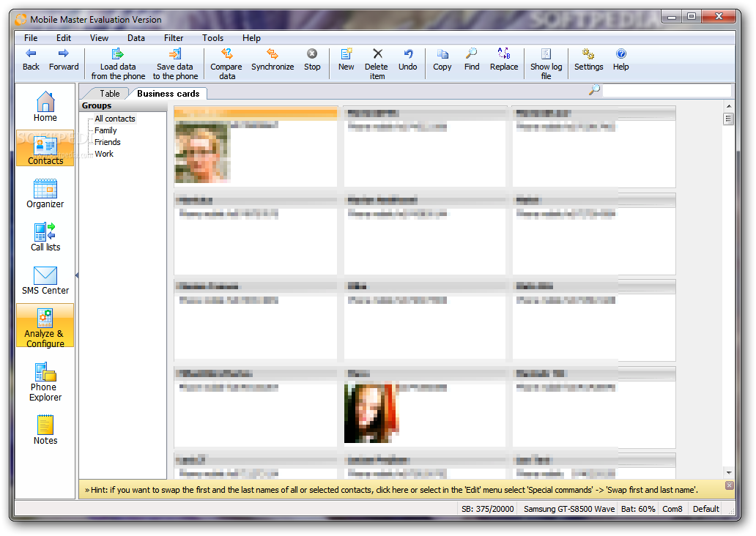Open Call lists section

(45, 237)
